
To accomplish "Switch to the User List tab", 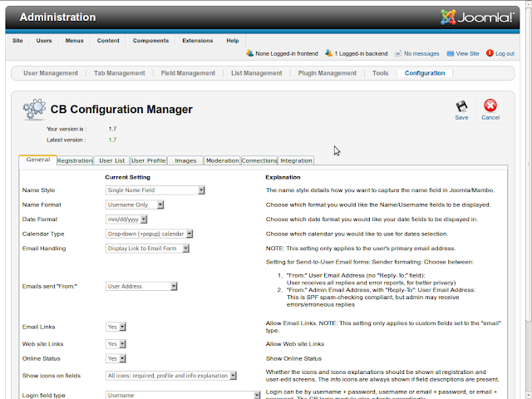I will tap(112, 160).
